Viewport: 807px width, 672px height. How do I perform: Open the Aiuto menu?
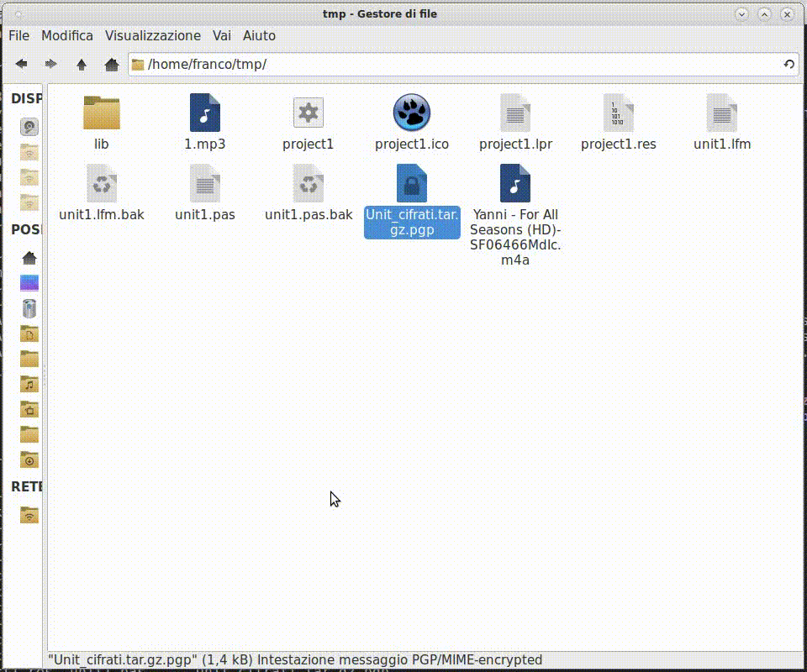tap(259, 35)
